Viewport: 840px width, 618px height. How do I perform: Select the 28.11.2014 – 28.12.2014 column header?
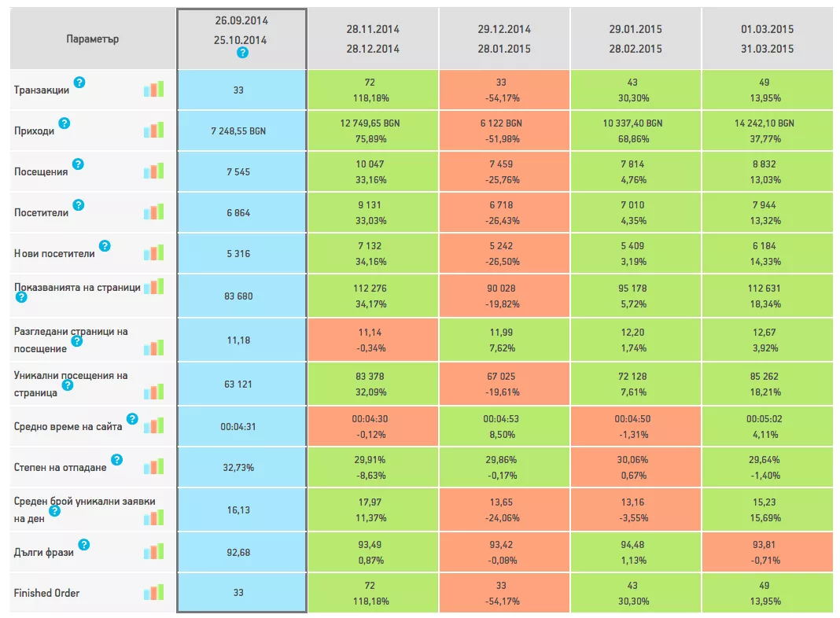point(373,39)
